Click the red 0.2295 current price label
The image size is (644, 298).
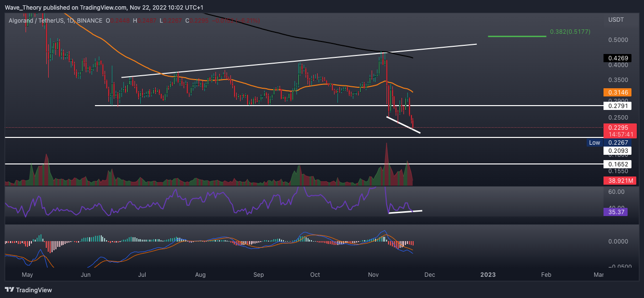pyautogui.click(x=615, y=127)
